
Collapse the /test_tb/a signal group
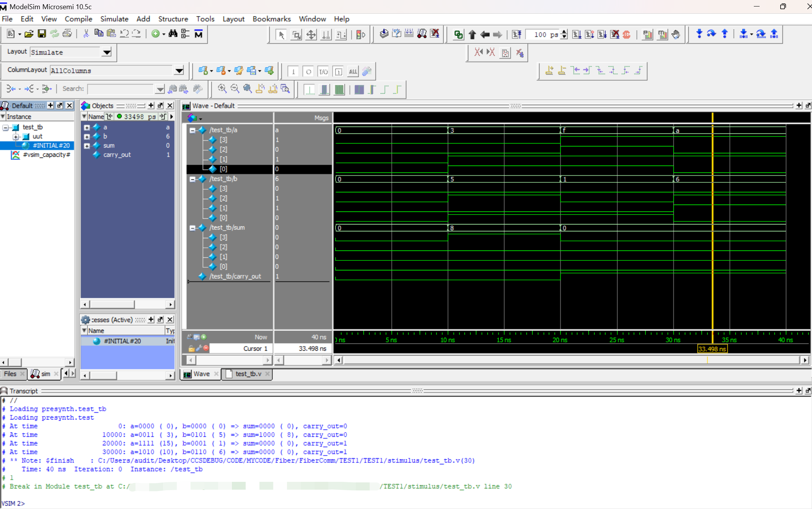click(192, 130)
